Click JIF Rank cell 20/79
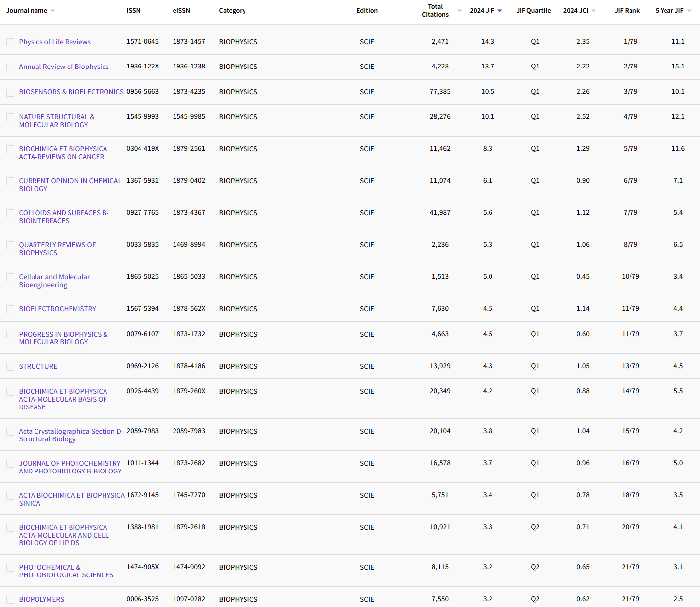 coord(630,527)
